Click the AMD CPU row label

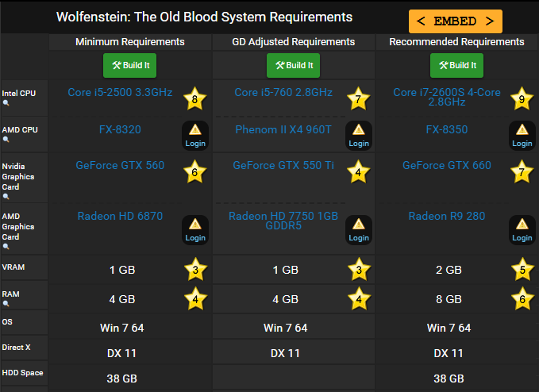point(20,130)
